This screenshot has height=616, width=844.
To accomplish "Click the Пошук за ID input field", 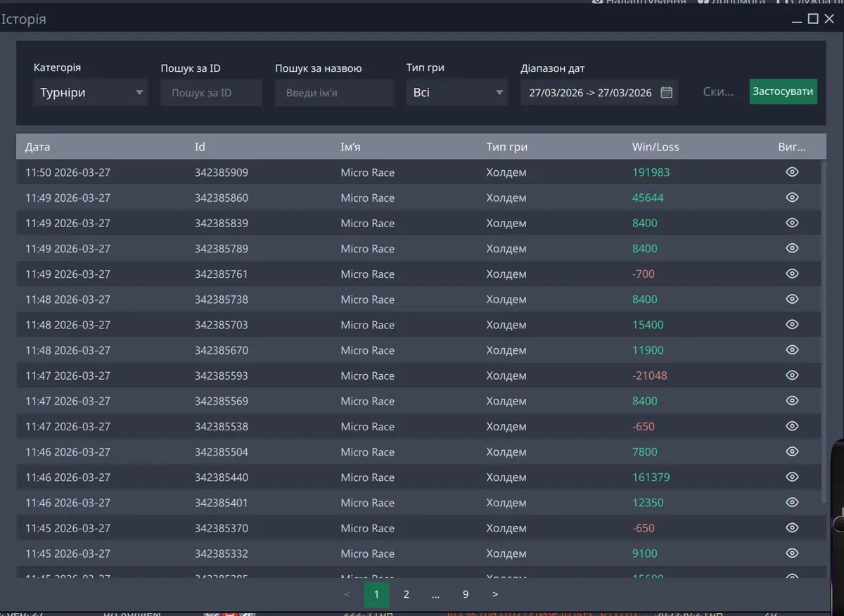I will tap(211, 93).
